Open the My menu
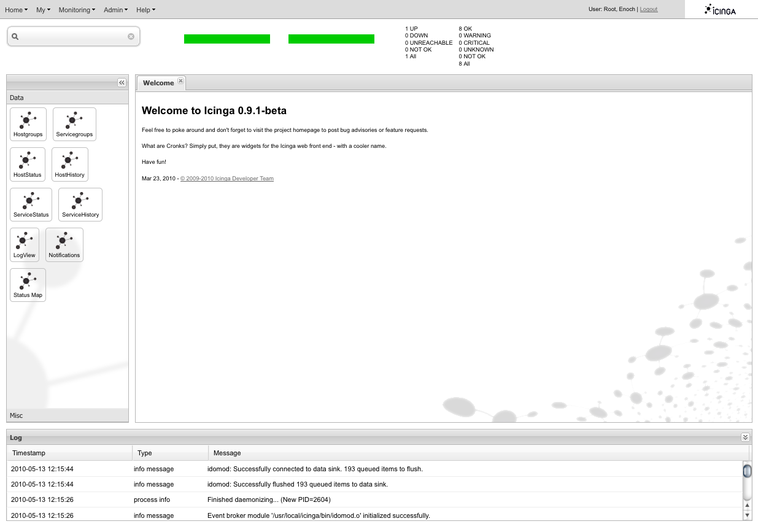Image resolution: width=758 pixels, height=532 pixels. click(43, 10)
